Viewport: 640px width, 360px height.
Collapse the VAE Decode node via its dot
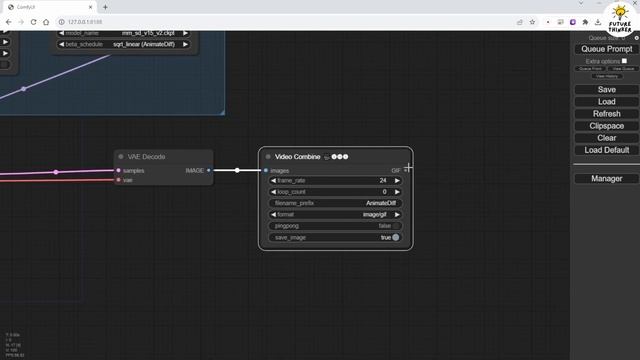click(x=121, y=157)
